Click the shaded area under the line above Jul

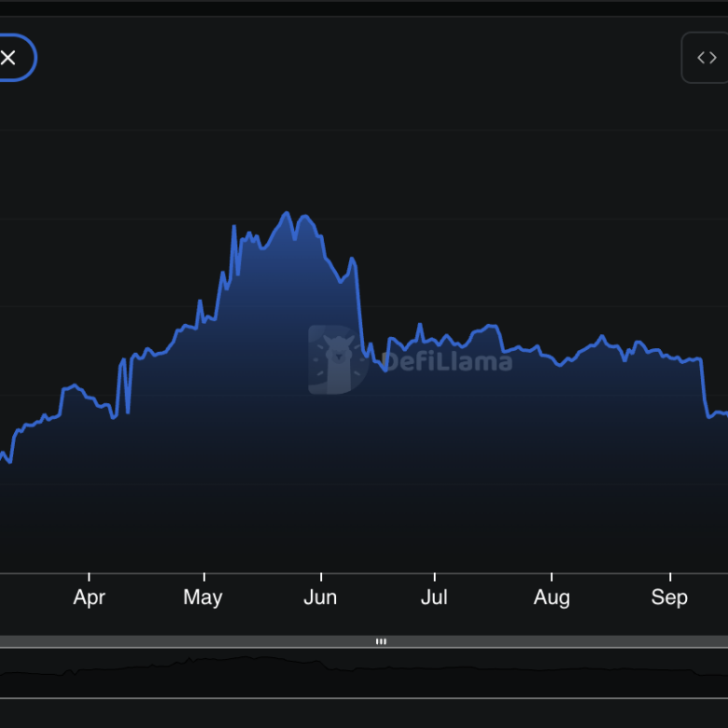point(434,448)
